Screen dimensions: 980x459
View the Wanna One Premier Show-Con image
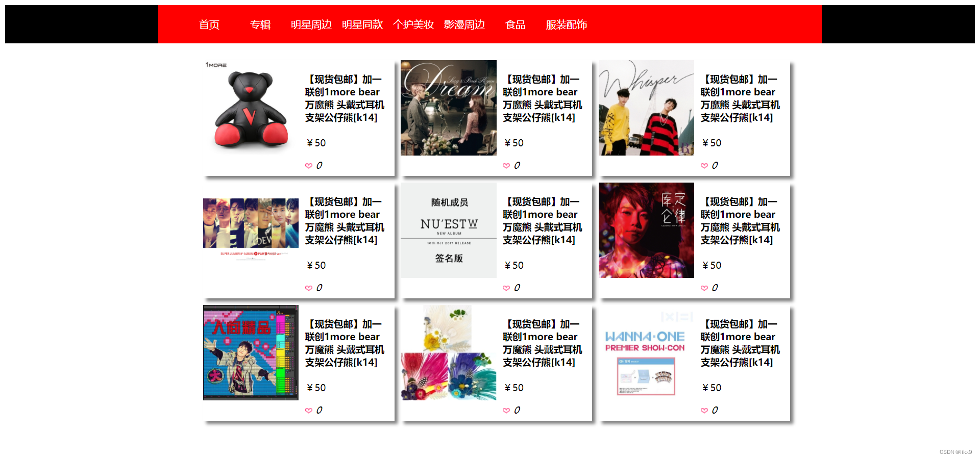click(x=646, y=352)
